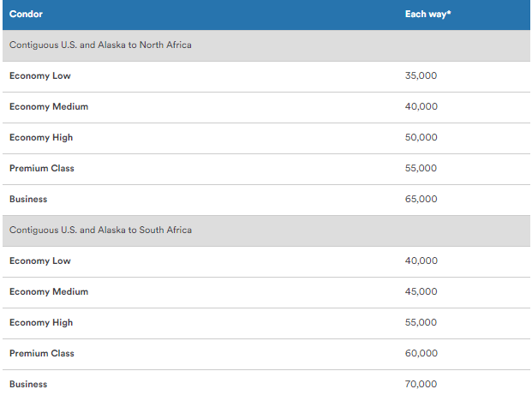The image size is (532, 395).
Task: Select the 70,000 miles value
Action: pos(421,384)
